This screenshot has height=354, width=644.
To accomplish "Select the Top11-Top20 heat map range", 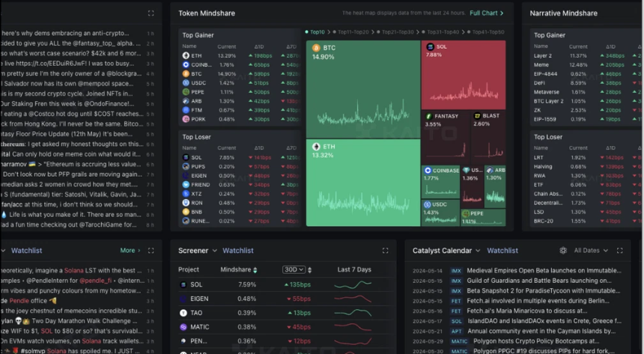I will [350, 32].
